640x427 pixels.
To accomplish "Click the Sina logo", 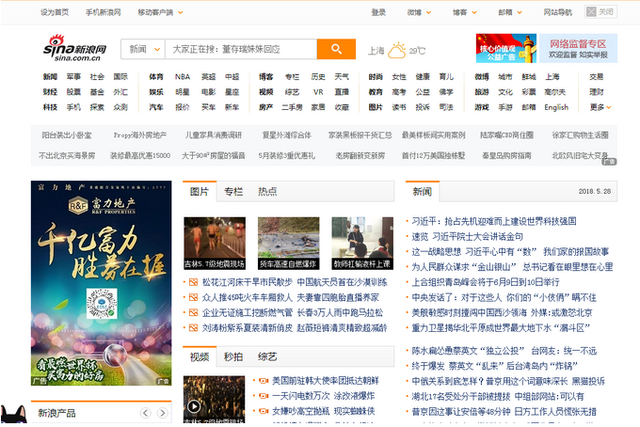I will click(75, 48).
